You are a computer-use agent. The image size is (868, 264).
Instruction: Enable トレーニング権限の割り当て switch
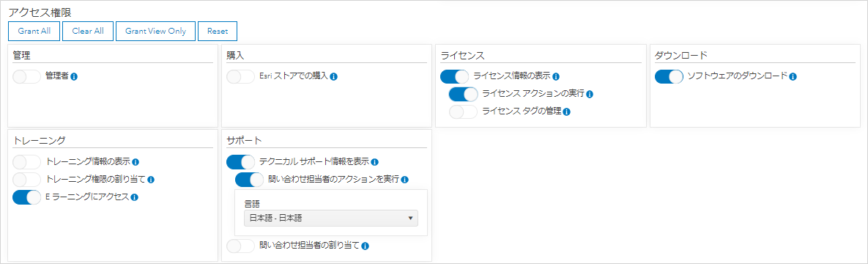point(26,180)
